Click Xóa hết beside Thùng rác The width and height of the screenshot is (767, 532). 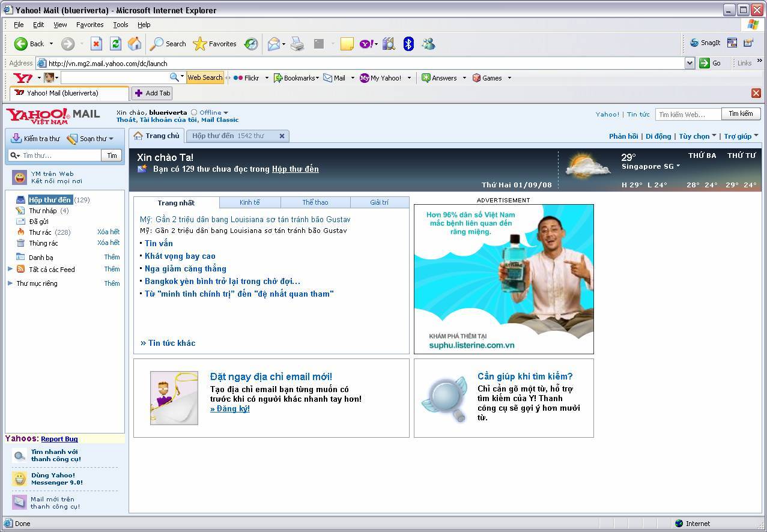[x=108, y=243]
